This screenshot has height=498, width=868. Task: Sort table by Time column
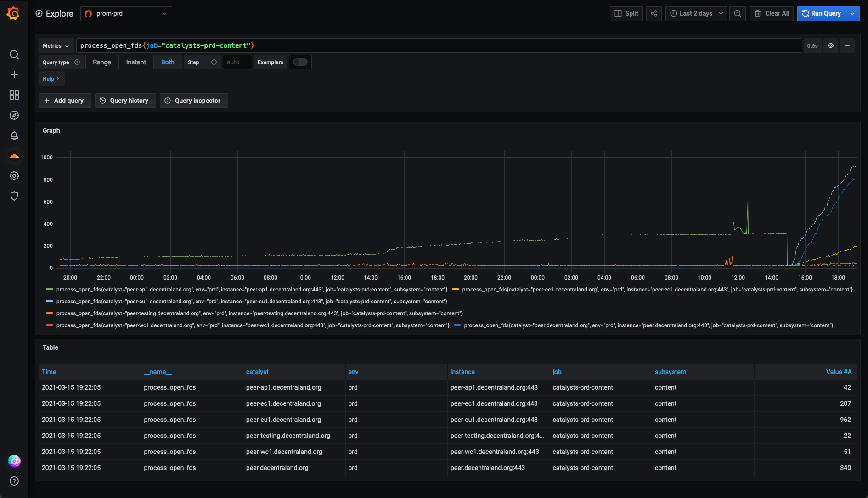point(49,372)
